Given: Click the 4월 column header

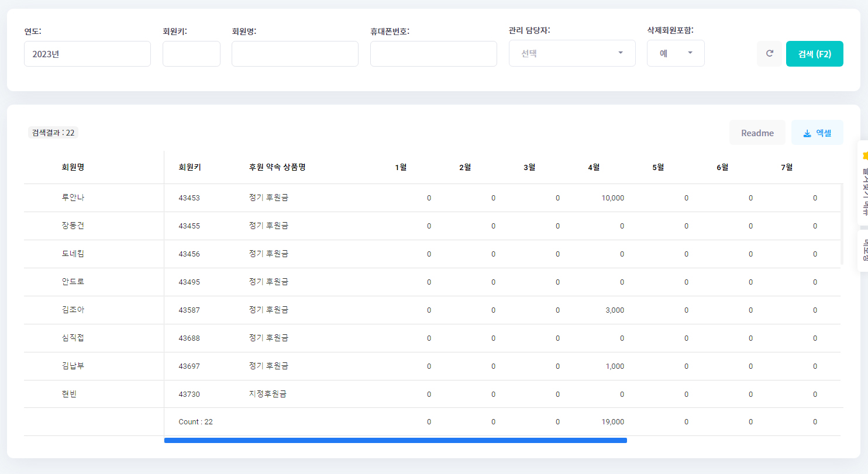Looking at the screenshot, I should tap(594, 167).
